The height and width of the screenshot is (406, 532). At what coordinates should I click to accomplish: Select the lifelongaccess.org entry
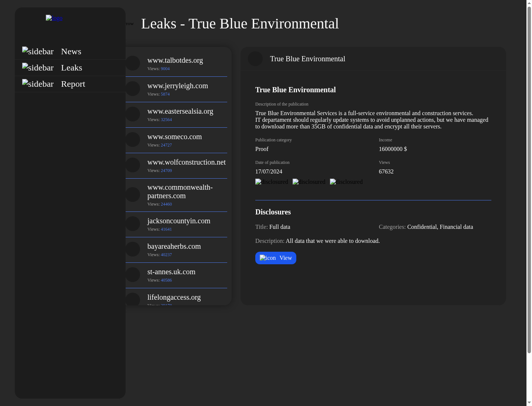tap(176, 297)
